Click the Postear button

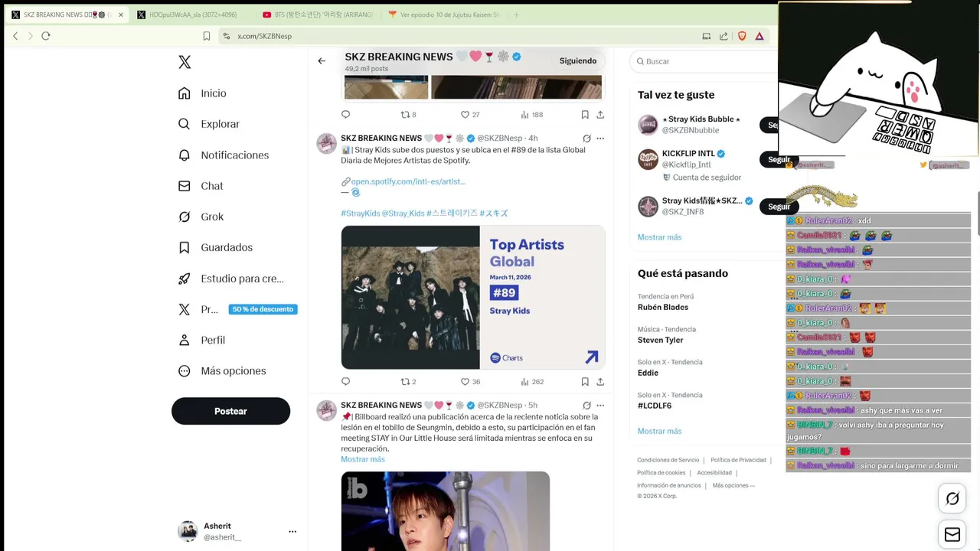[x=230, y=411]
